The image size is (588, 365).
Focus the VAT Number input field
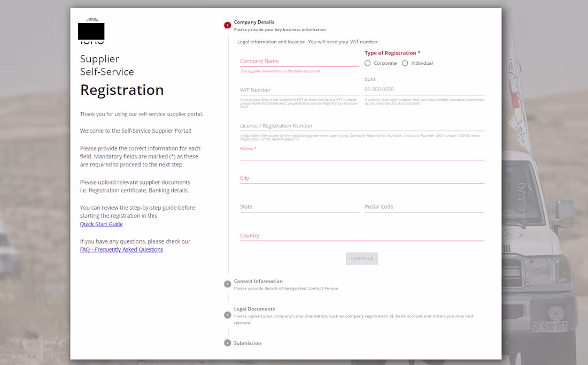pyautogui.click(x=299, y=89)
